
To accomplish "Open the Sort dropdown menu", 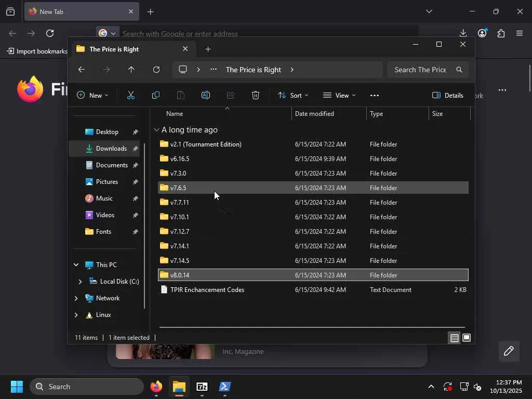I will [x=293, y=96].
